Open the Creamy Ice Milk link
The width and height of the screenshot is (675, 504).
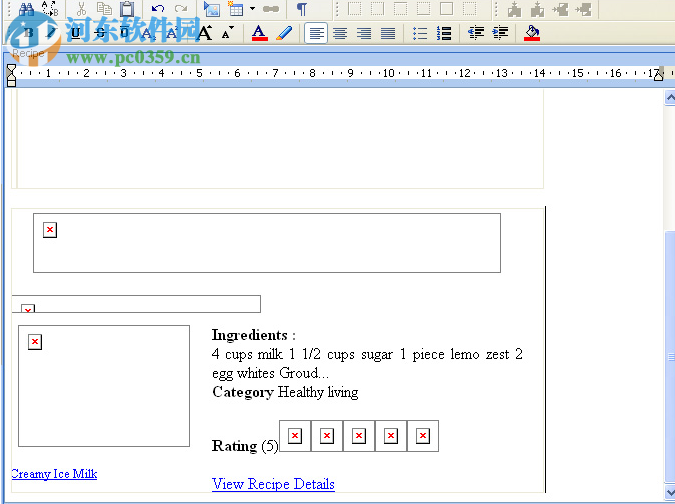click(54, 474)
